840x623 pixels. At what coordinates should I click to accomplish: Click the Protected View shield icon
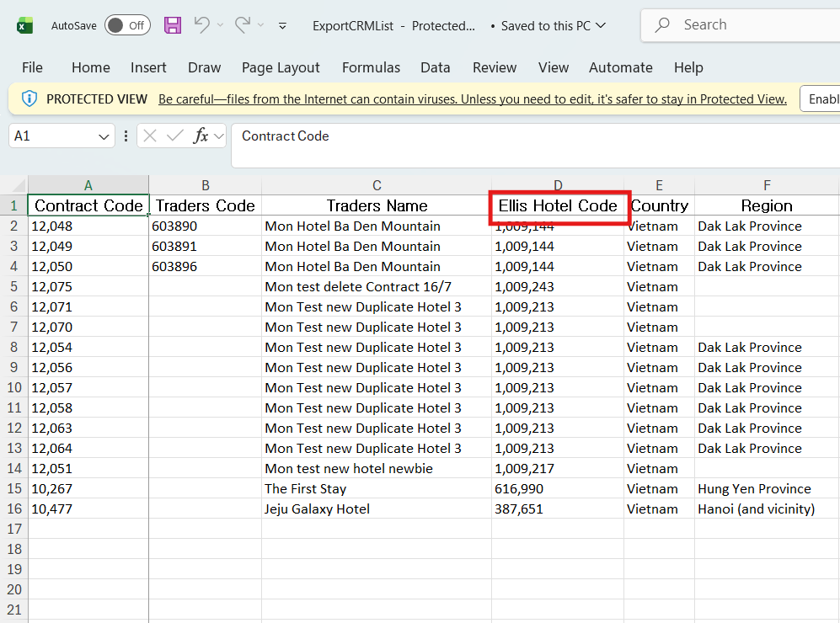click(29, 99)
